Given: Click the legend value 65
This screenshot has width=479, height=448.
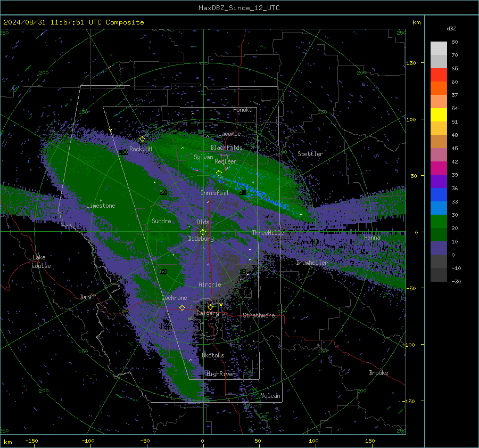Looking at the screenshot, I should coord(455,69).
